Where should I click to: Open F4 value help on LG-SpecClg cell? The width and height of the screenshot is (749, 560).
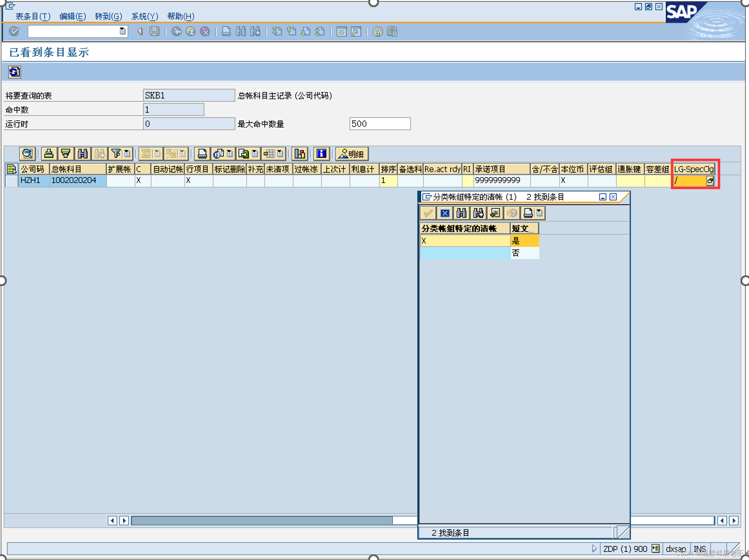(x=710, y=181)
